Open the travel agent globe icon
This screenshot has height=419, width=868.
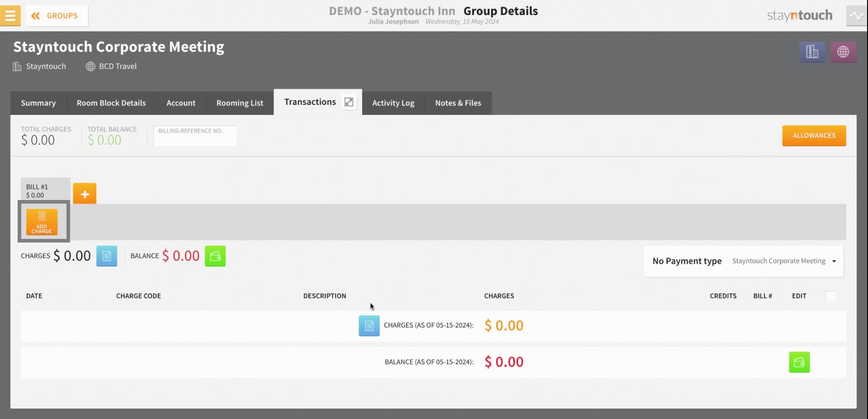tap(843, 52)
